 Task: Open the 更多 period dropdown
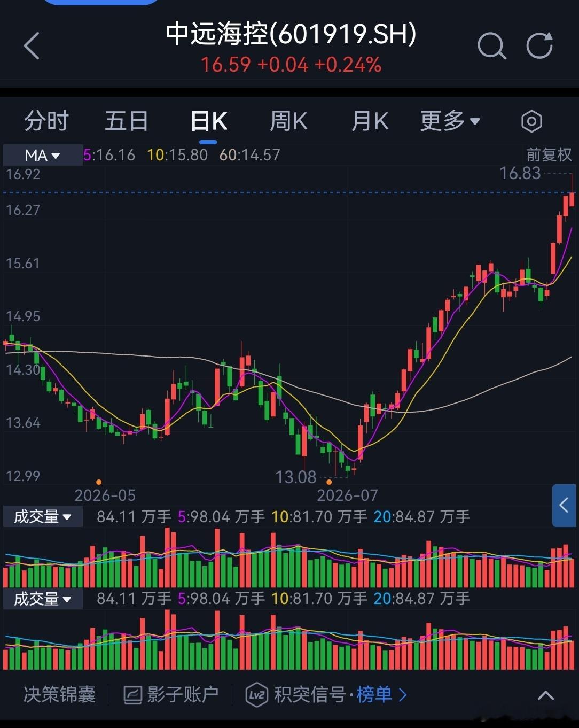click(450, 121)
